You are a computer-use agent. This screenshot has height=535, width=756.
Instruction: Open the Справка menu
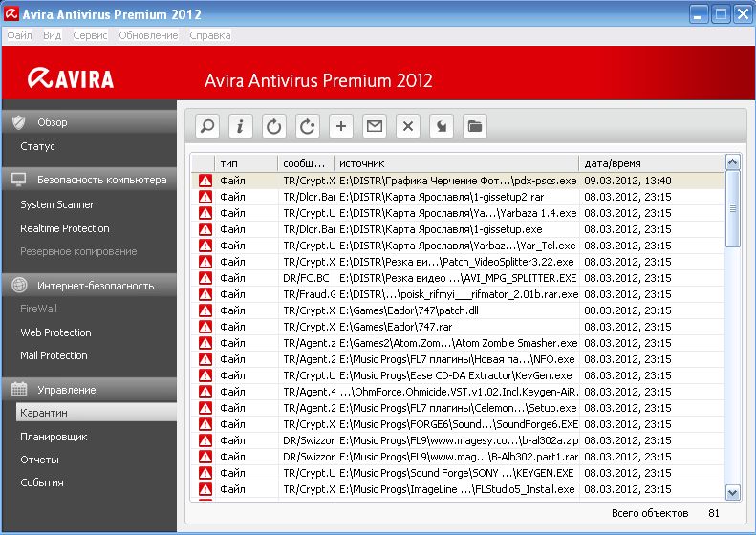[209, 35]
